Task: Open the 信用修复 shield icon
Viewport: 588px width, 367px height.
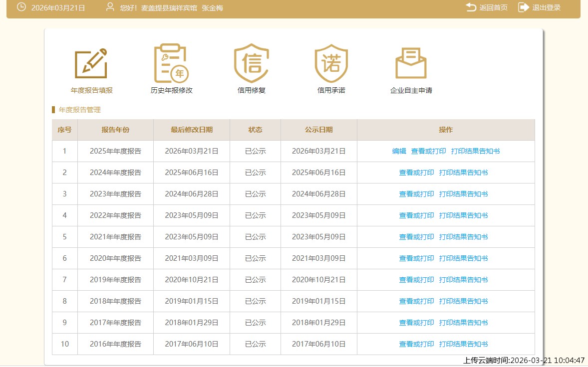Action: point(251,63)
